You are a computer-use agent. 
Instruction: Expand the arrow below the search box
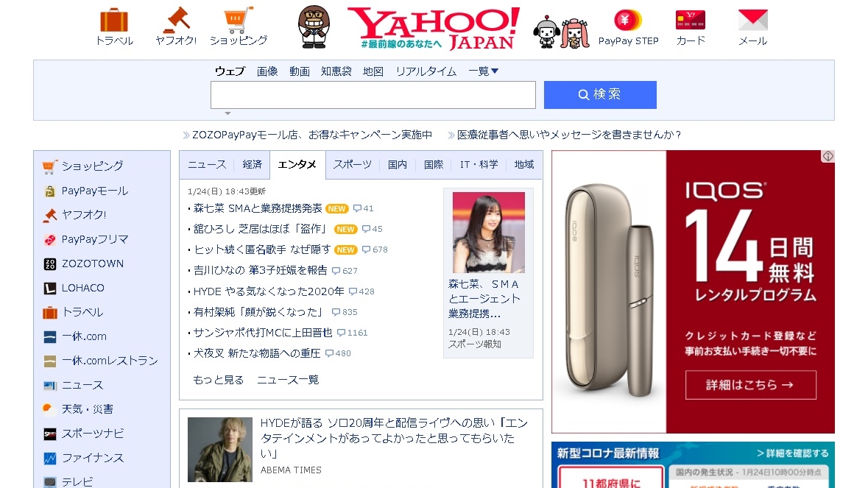(x=227, y=113)
